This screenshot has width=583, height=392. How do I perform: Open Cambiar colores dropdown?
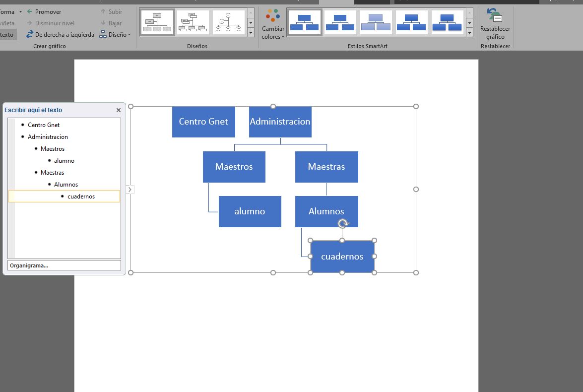(273, 24)
